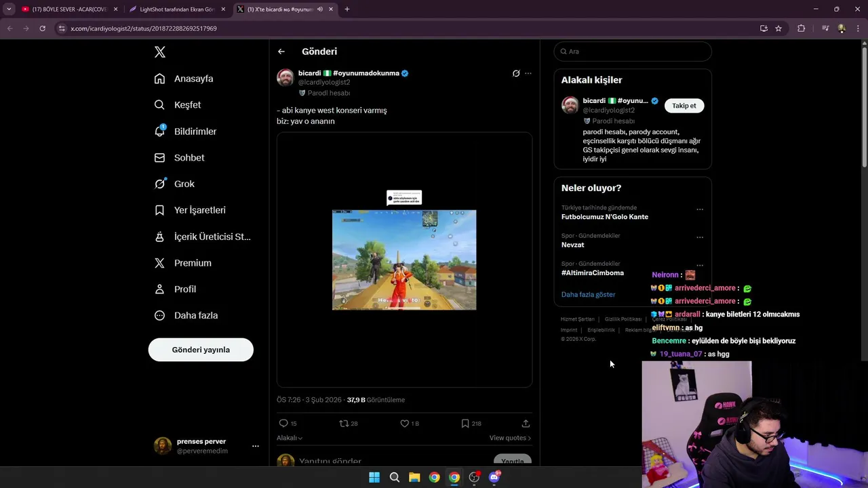Open Keşfet explore page

pos(178,105)
